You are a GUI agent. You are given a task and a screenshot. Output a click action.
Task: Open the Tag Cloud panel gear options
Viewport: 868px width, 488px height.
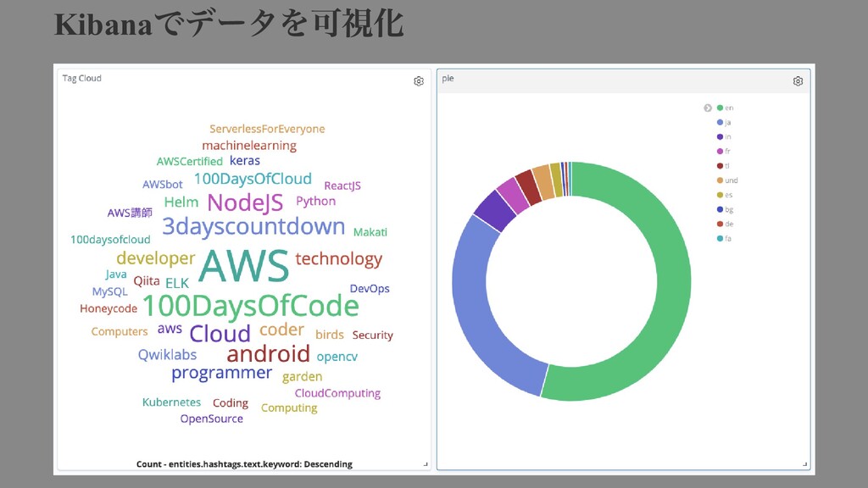point(419,81)
